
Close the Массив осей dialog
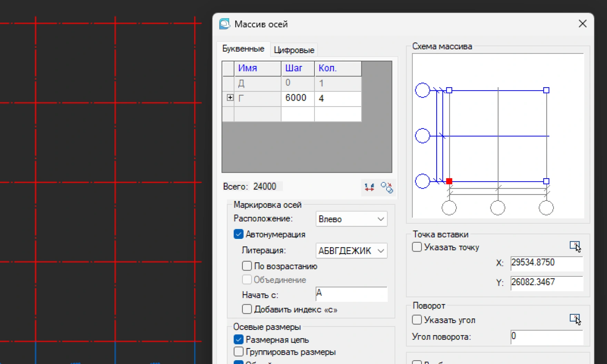[583, 24]
